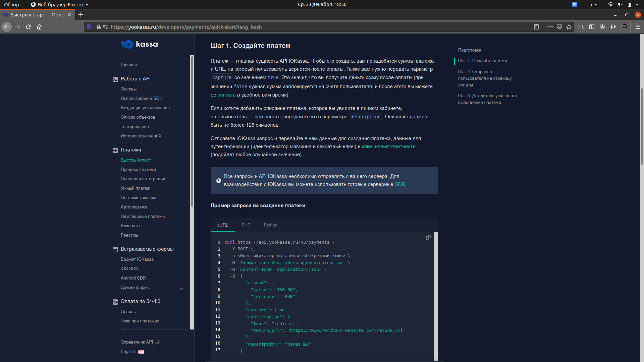Open 'Возвраты' sidebar item
Image resolution: width=644 pixels, height=362 pixels.
(130, 226)
